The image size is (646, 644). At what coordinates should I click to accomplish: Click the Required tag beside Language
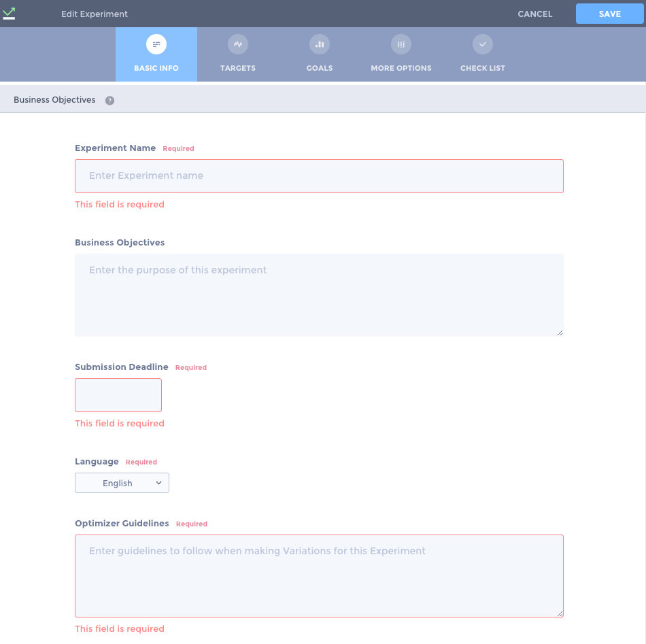click(x=141, y=462)
